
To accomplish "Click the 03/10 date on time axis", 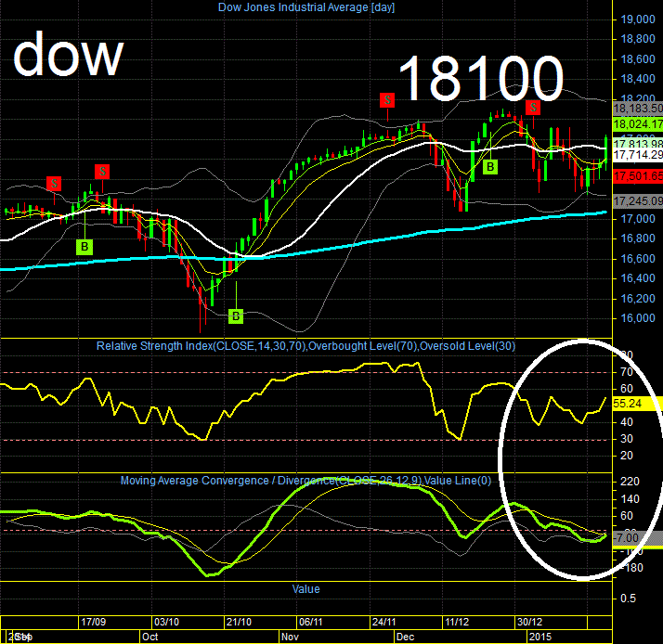I will [x=166, y=622].
